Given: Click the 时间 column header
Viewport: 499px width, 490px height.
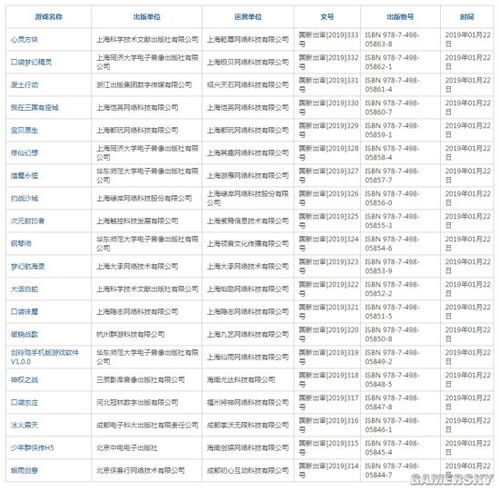Looking at the screenshot, I should tap(467, 17).
